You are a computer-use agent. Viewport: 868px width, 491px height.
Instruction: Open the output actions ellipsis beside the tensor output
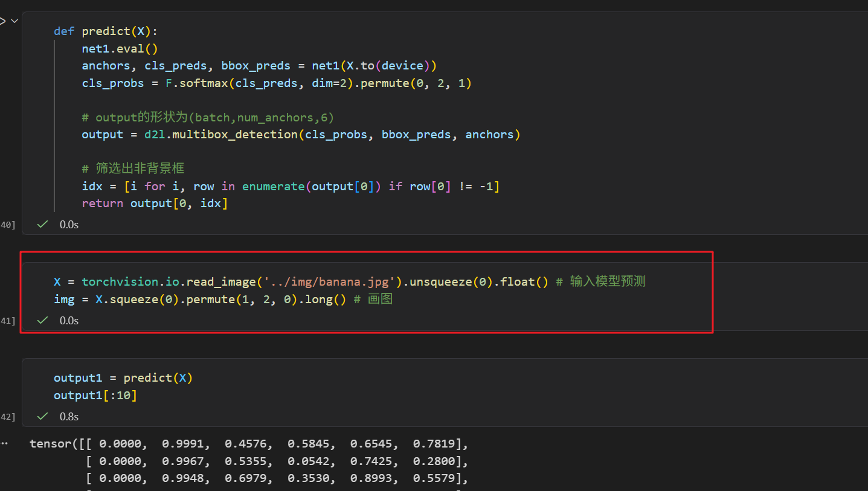(x=5, y=444)
